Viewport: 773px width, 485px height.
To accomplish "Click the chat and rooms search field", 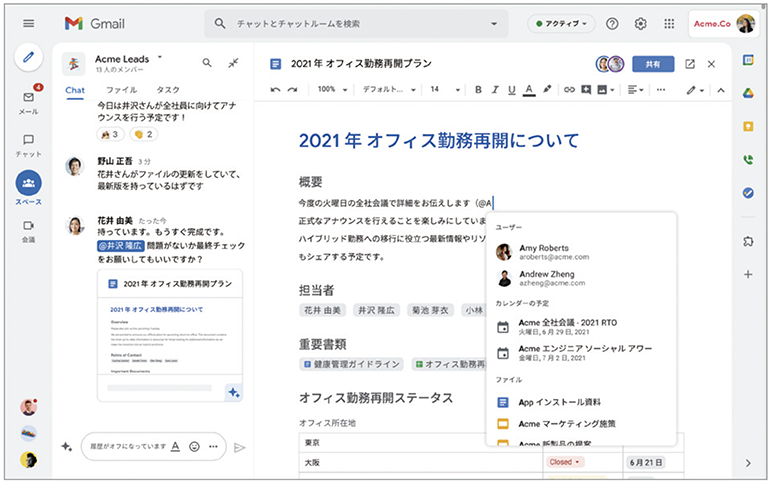I will pos(356,24).
